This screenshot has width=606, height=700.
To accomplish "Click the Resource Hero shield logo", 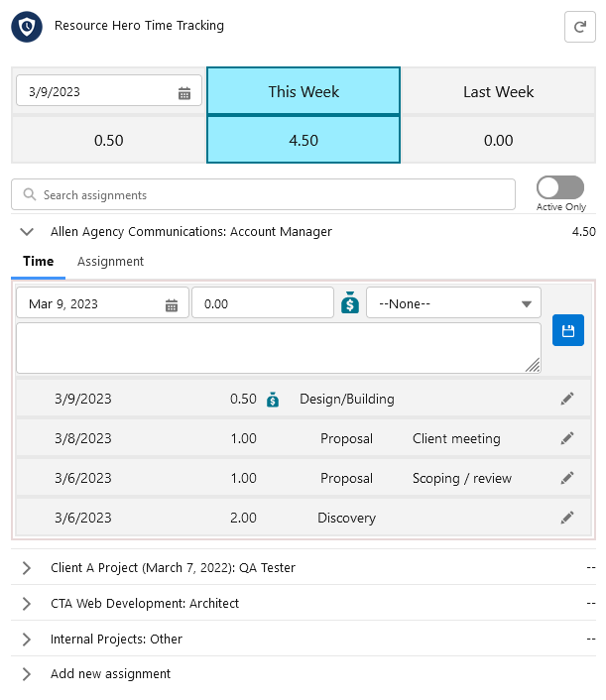I will [27, 27].
